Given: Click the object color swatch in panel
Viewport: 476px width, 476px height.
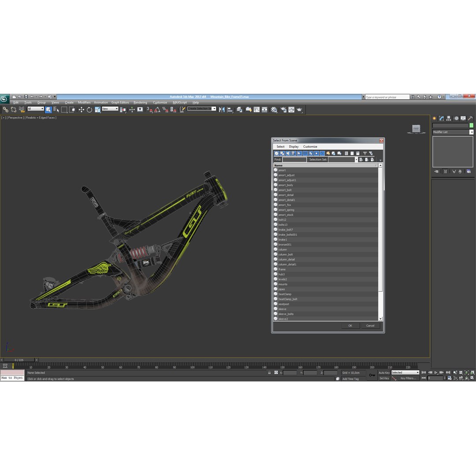Looking at the screenshot, I should 471,125.
